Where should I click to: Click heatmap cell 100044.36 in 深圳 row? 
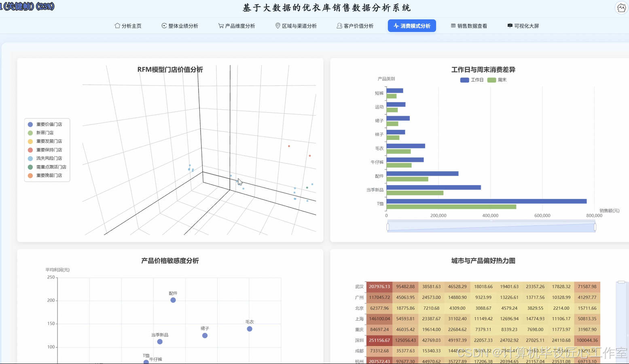tap(587, 341)
